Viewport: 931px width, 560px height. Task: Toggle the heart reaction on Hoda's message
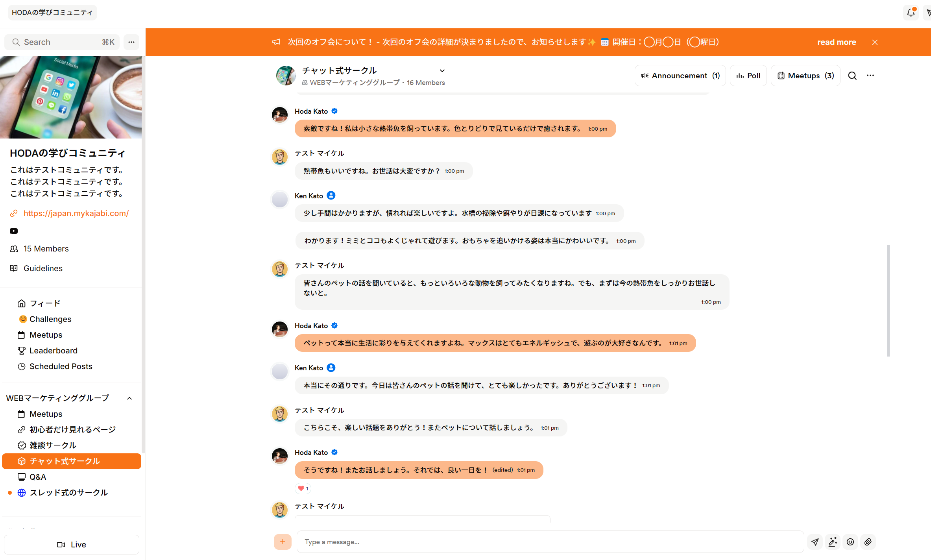point(303,488)
